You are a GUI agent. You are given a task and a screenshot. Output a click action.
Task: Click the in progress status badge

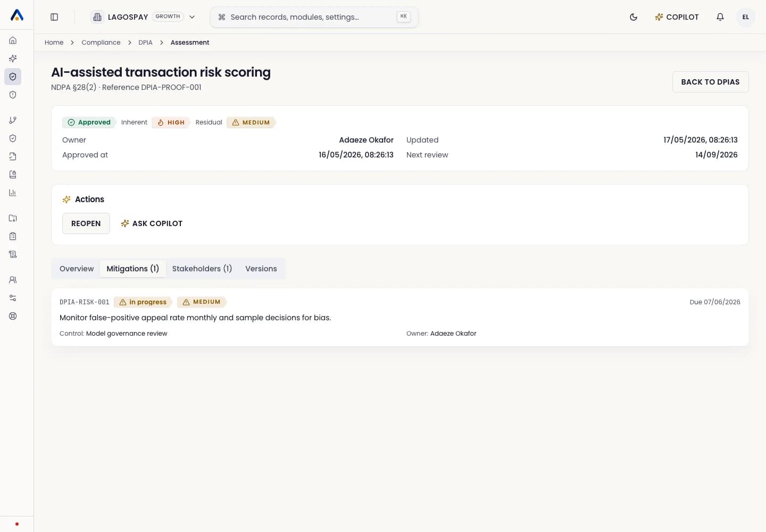[143, 302]
